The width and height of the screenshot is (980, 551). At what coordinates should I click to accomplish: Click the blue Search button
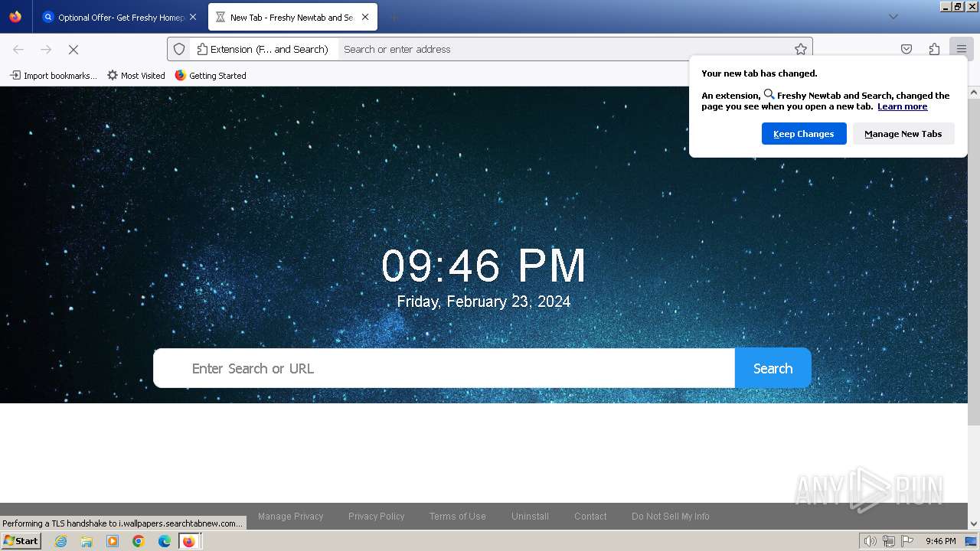tap(773, 368)
